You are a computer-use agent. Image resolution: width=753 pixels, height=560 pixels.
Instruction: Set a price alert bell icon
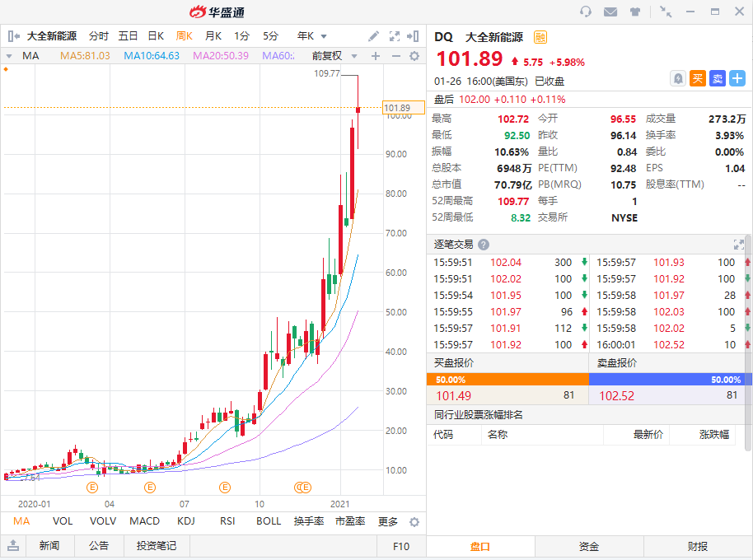pyautogui.click(x=677, y=78)
